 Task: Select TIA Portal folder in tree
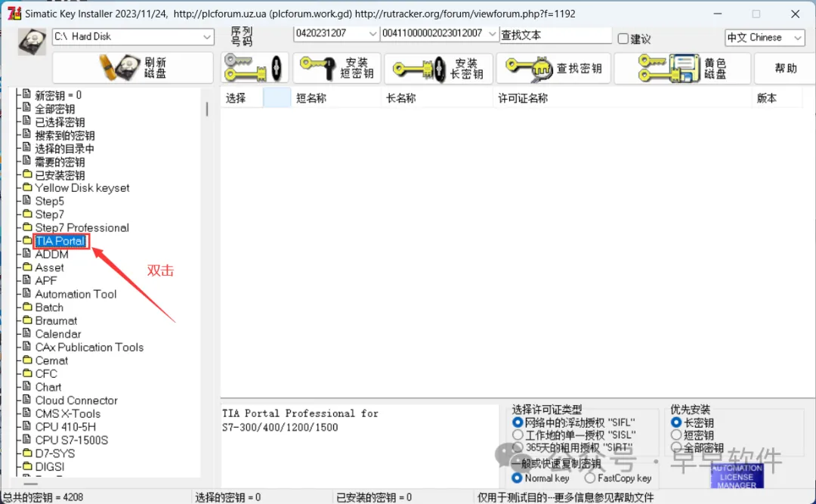click(x=60, y=241)
